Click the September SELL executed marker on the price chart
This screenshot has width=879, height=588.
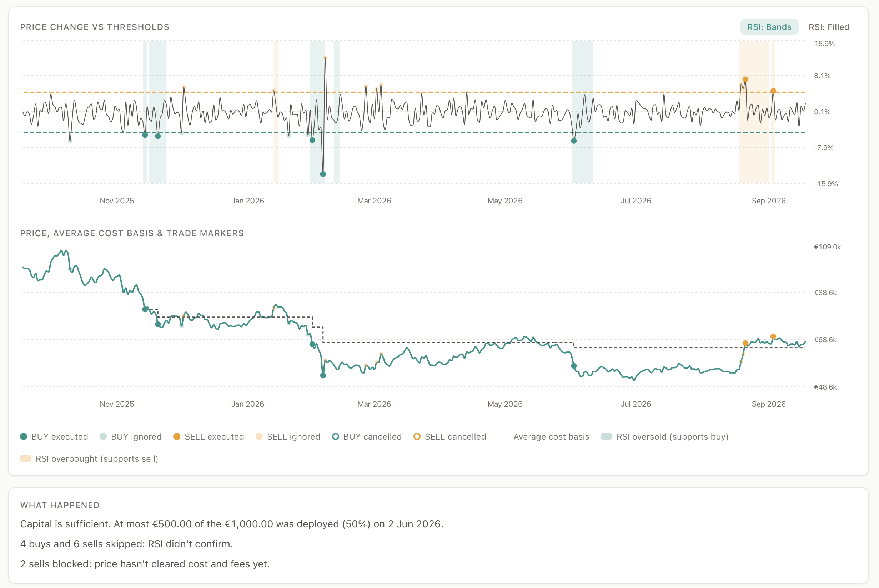[x=773, y=336]
